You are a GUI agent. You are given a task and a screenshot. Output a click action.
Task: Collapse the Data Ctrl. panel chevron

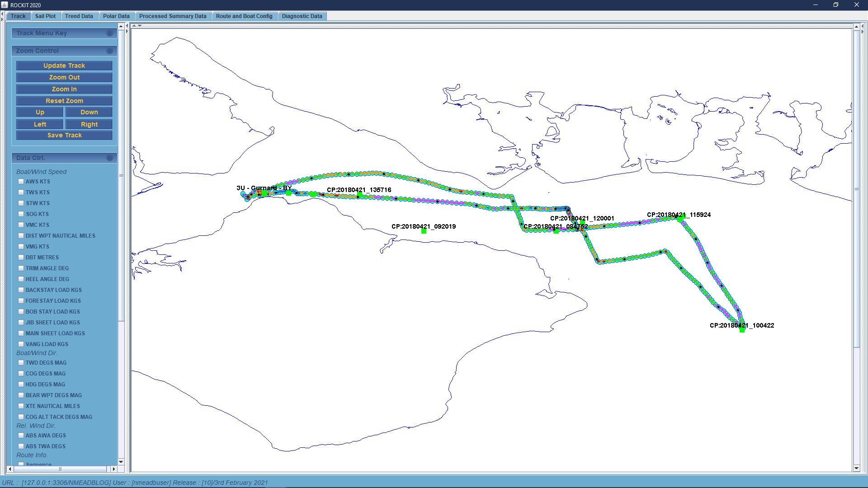[x=109, y=158]
